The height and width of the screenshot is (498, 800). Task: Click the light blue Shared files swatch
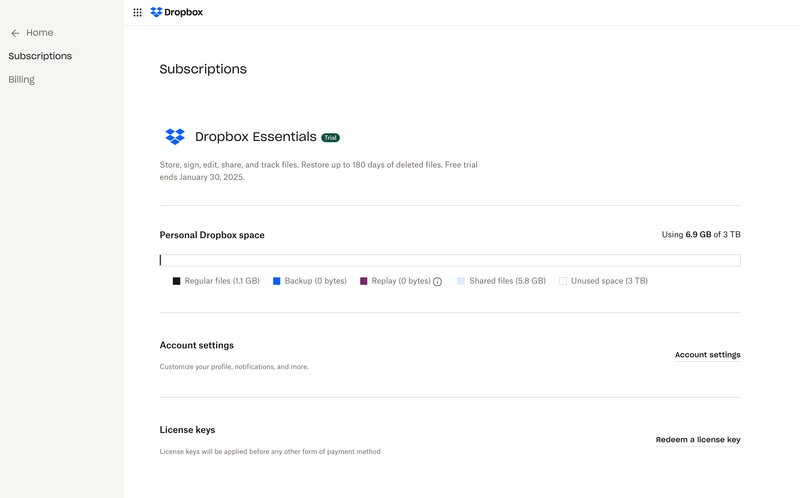pos(461,282)
